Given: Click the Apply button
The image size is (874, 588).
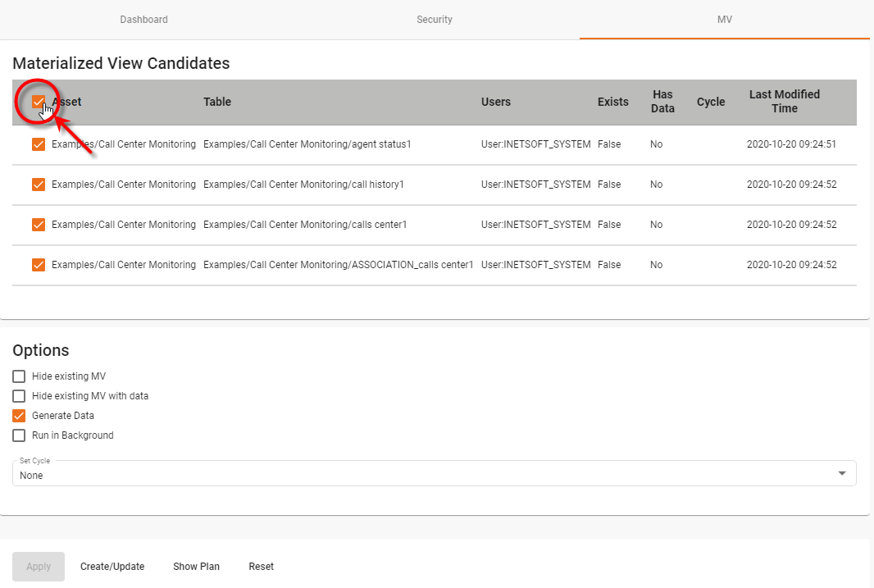Looking at the screenshot, I should point(38,566).
